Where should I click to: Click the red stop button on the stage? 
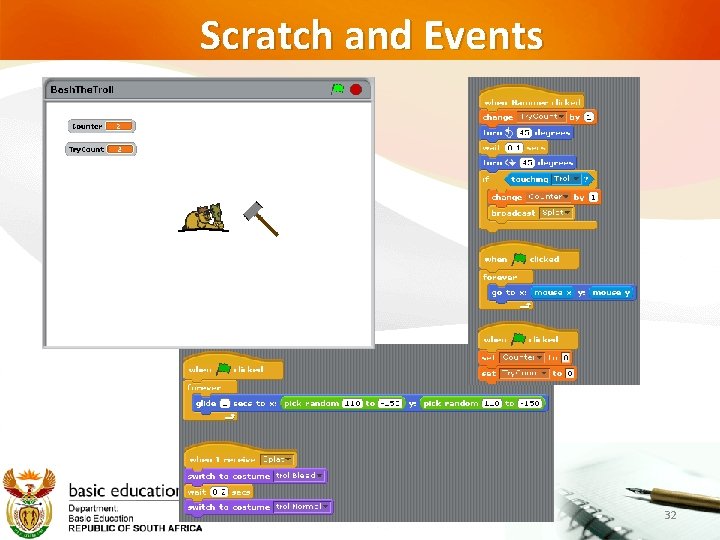pyautogui.click(x=356, y=89)
